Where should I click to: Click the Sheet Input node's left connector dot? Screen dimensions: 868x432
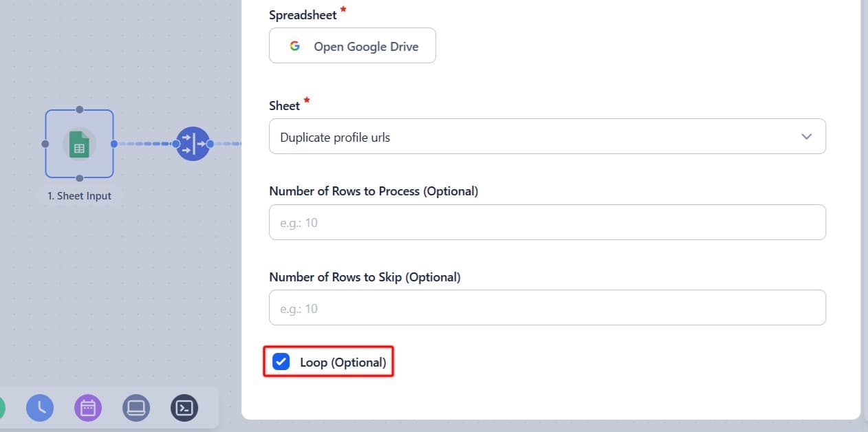click(x=45, y=144)
